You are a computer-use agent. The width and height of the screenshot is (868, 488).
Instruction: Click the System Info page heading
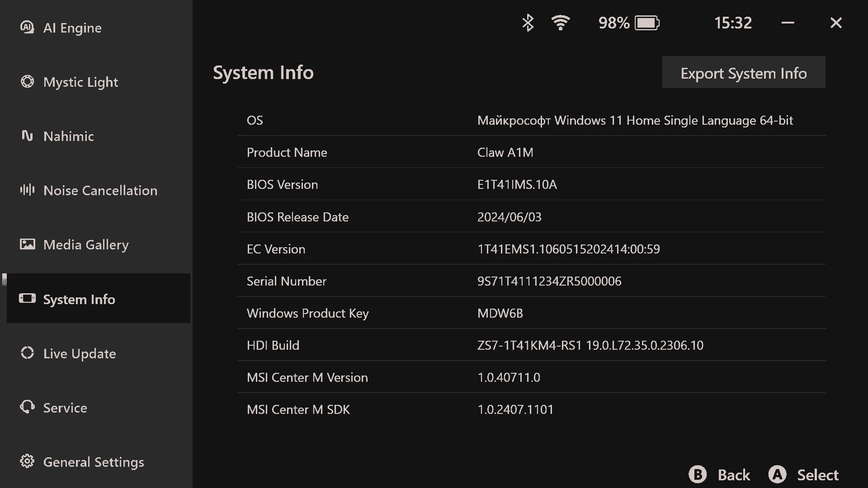point(263,72)
